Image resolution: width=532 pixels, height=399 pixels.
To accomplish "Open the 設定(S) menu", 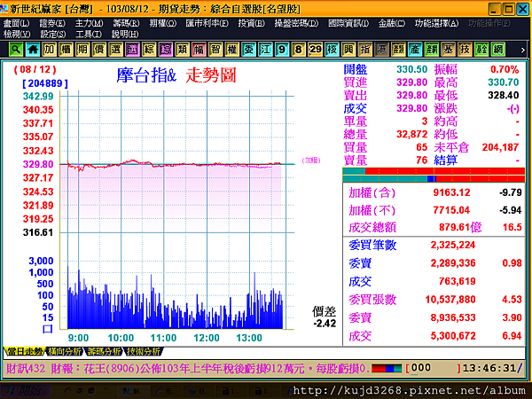I will 53,34.
